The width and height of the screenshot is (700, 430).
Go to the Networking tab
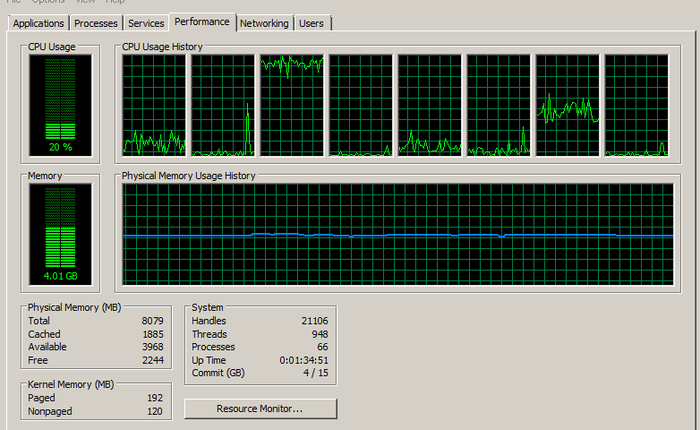(264, 23)
